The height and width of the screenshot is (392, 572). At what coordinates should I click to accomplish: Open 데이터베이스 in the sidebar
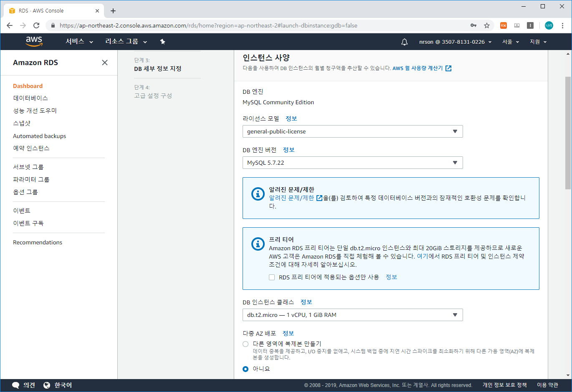[30, 98]
